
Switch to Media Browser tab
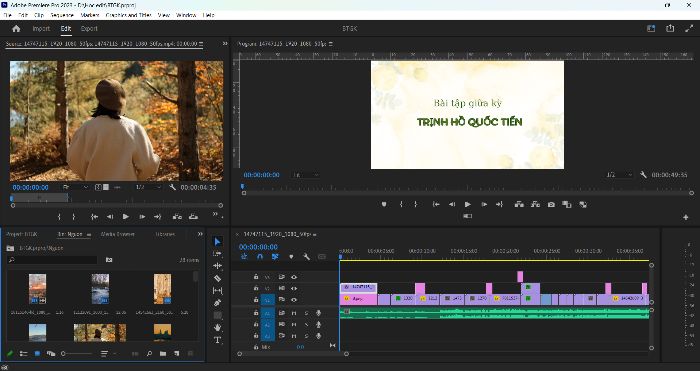[x=117, y=234]
